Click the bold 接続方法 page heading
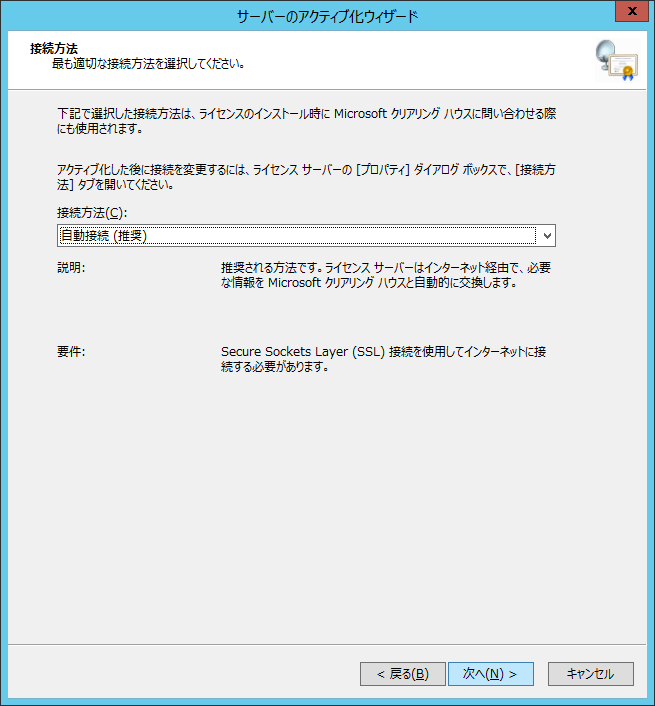 click(54, 48)
